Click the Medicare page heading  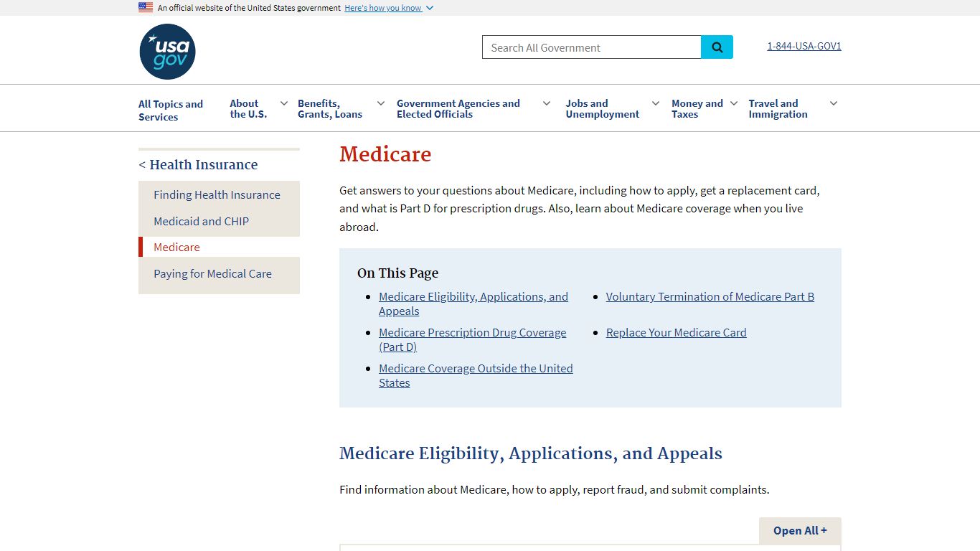(x=385, y=154)
